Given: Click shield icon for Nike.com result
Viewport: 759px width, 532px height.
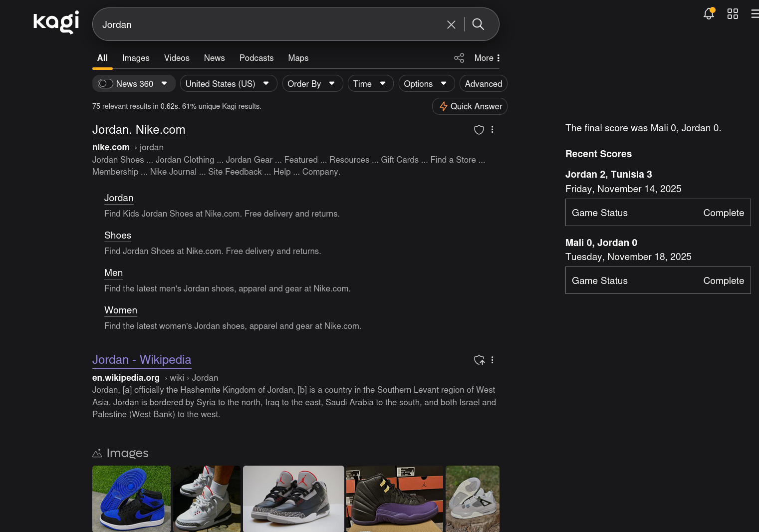Looking at the screenshot, I should 479,130.
